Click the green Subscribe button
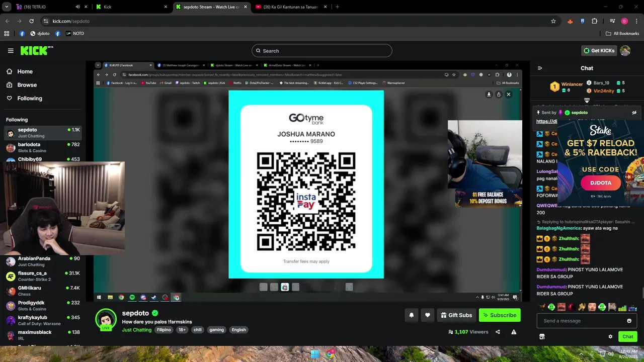 500,315
